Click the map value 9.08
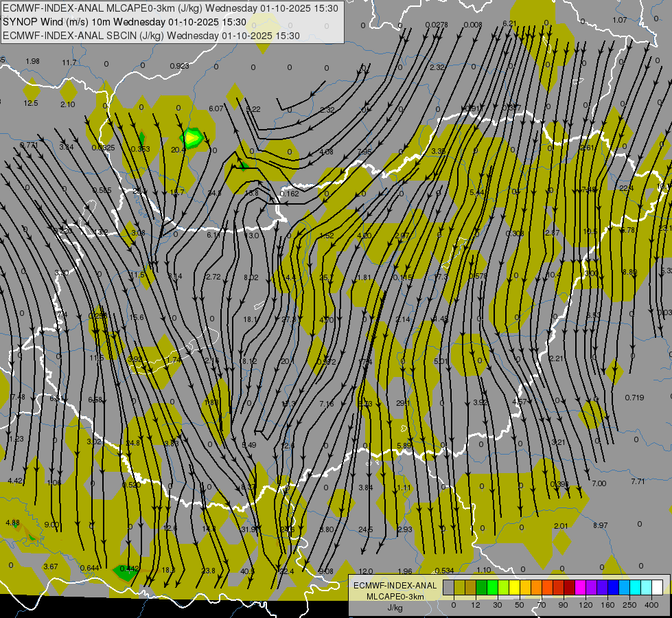The image size is (672, 618). [x=326, y=571]
